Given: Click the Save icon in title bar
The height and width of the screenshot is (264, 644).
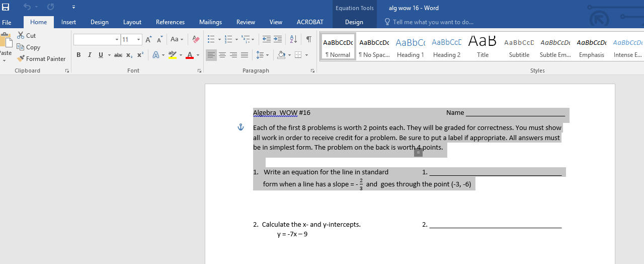Looking at the screenshot, I should [x=6, y=8].
